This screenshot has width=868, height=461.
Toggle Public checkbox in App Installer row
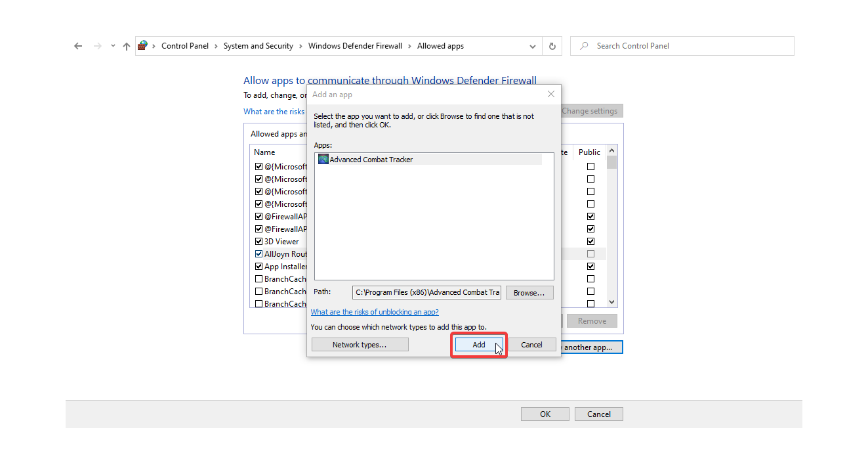(591, 267)
